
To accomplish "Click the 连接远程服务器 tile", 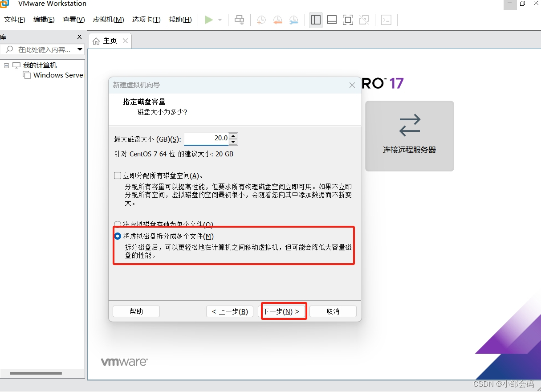I will 410,136.
